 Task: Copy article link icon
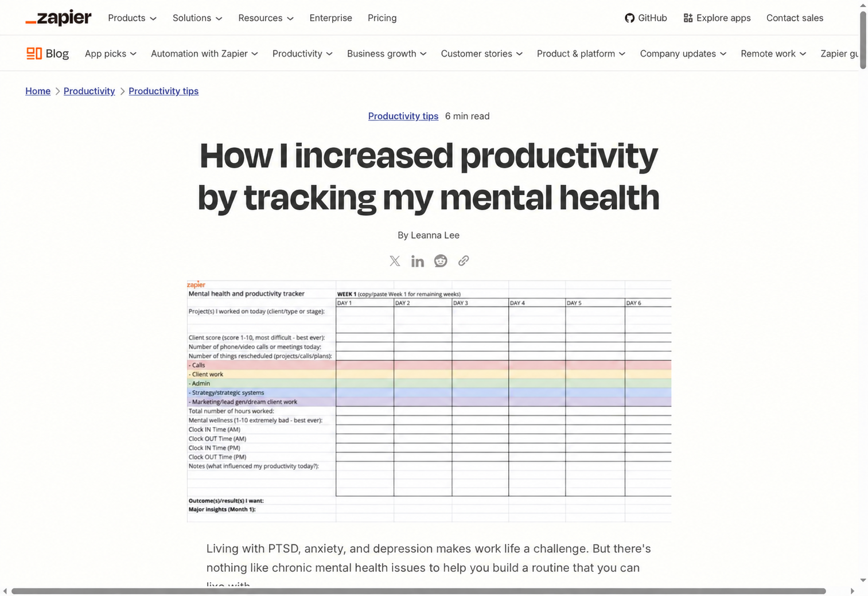(x=464, y=261)
